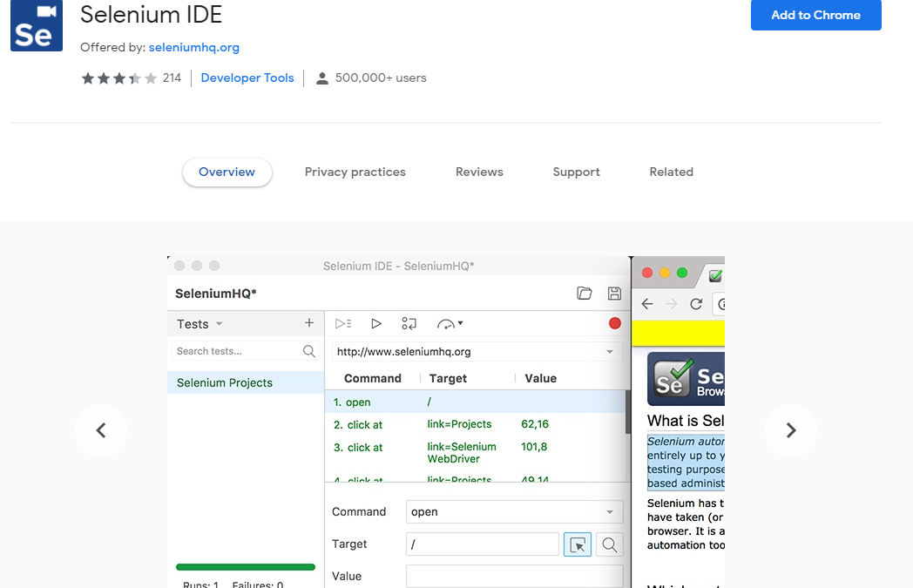Viewport: 913px width, 588px height.
Task: Expand the base URL dropdown arrow
Action: pos(610,352)
